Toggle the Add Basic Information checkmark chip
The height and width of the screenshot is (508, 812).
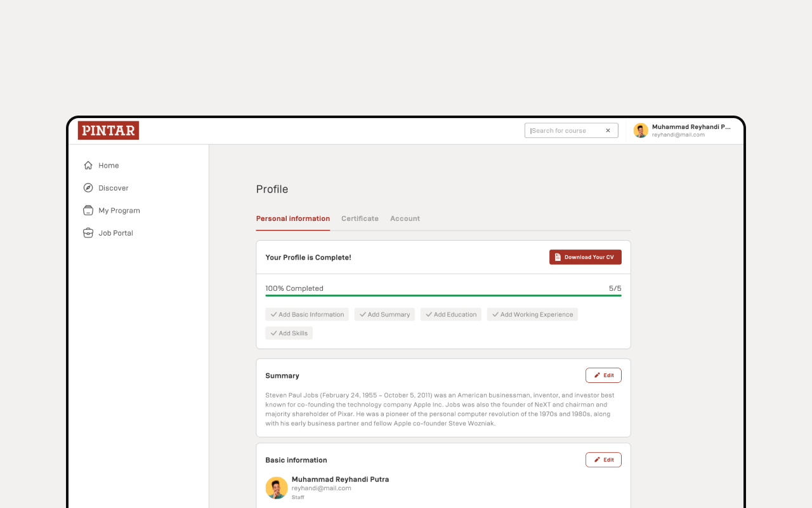point(307,314)
